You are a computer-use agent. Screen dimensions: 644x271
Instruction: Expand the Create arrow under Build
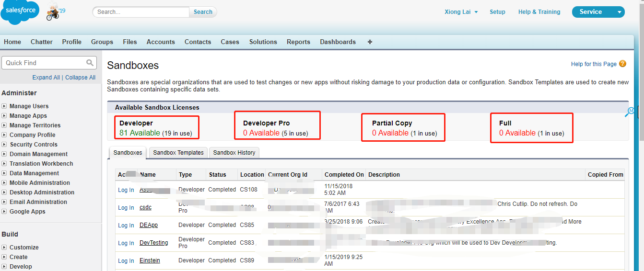(x=4, y=257)
